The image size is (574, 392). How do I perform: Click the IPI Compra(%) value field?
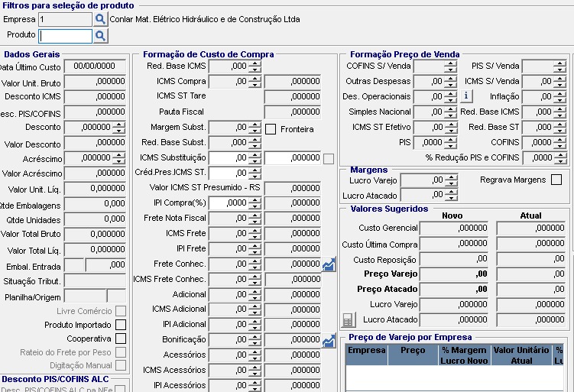(228, 203)
